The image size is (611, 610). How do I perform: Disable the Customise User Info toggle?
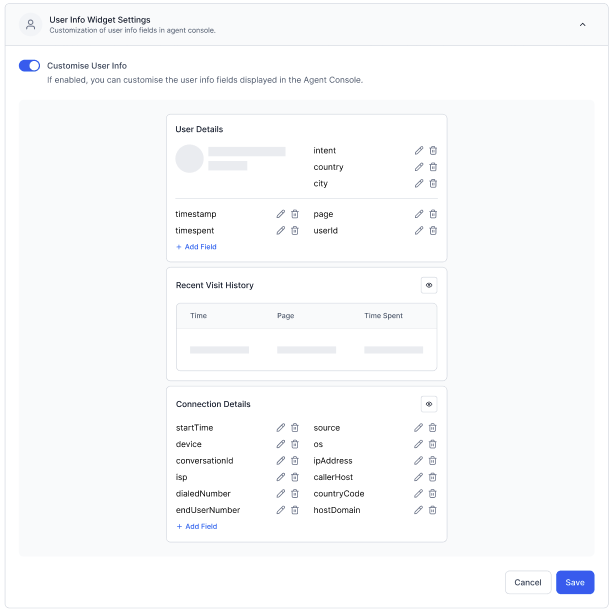(x=30, y=65)
